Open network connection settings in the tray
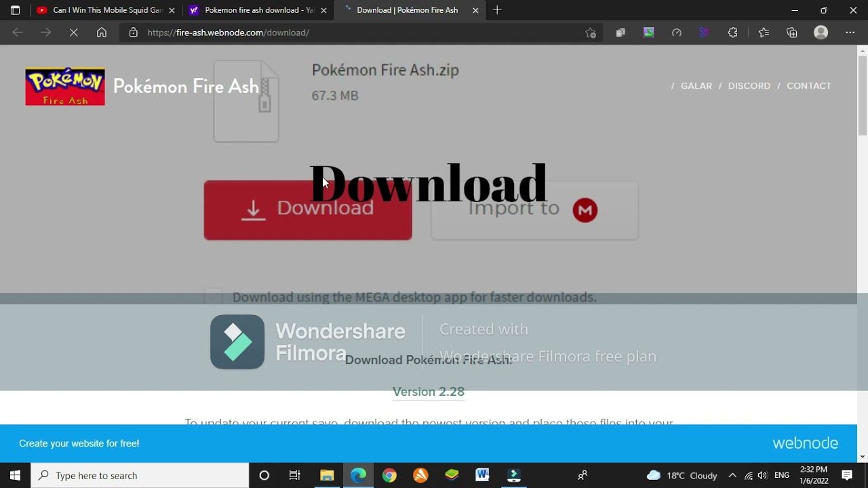Screen dimensions: 868x488 [749, 475]
